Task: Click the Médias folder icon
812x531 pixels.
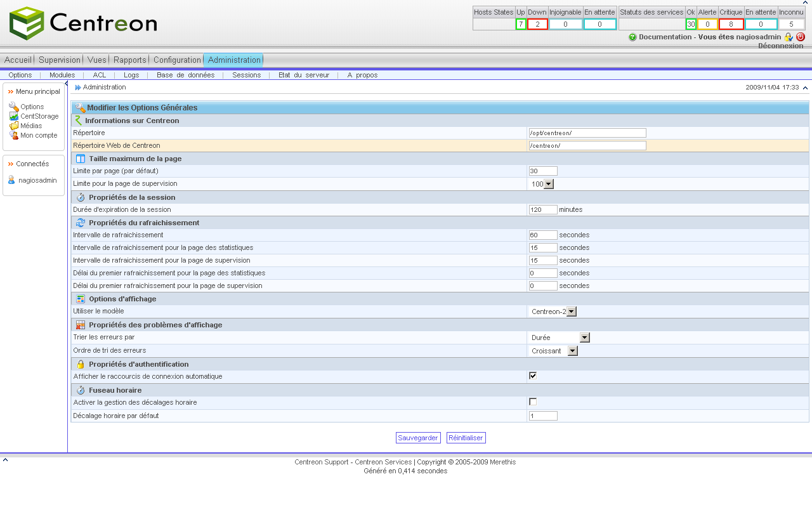Action: coord(13,126)
